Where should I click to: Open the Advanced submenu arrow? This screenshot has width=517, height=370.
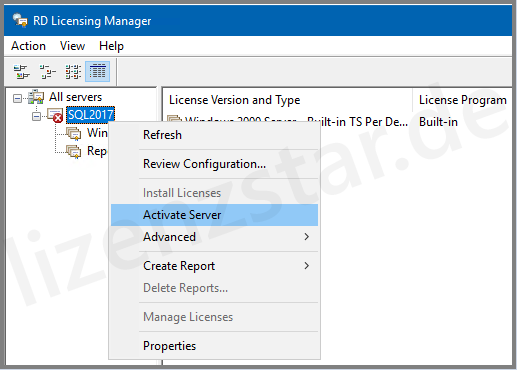click(x=307, y=237)
